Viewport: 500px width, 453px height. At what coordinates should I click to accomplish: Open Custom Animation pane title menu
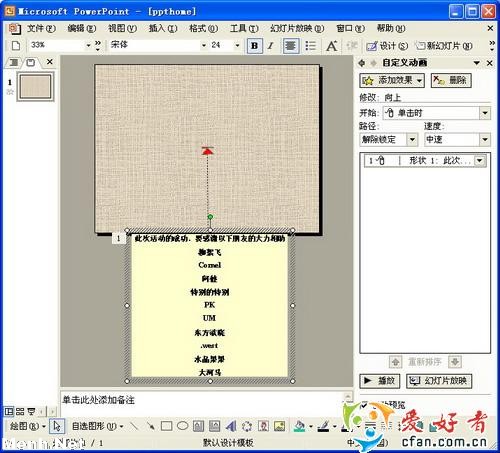477,63
